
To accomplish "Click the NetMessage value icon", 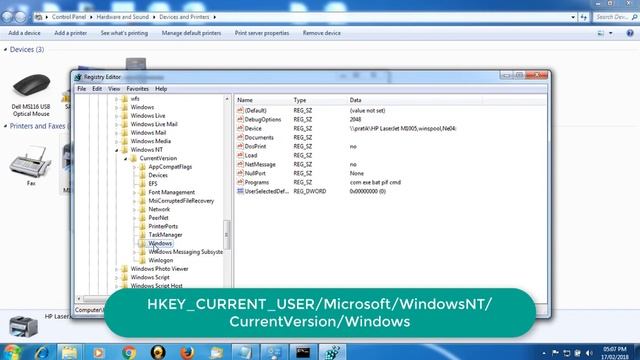I will click(x=240, y=164).
